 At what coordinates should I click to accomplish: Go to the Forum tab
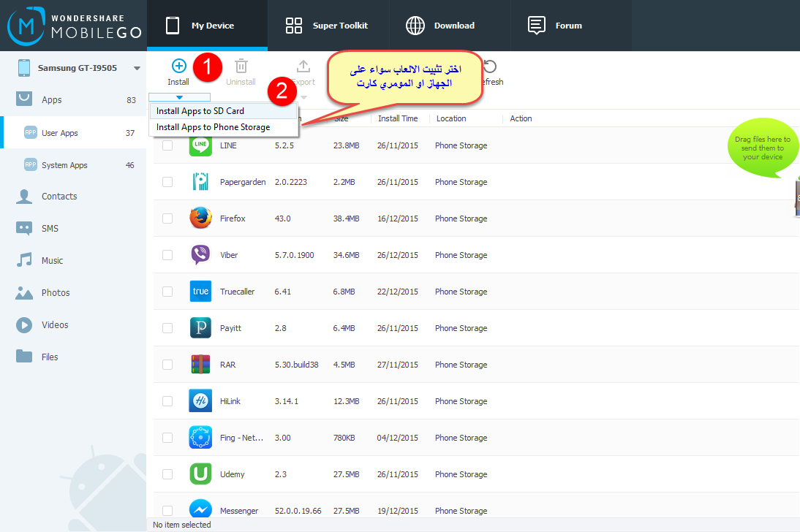[x=571, y=26]
